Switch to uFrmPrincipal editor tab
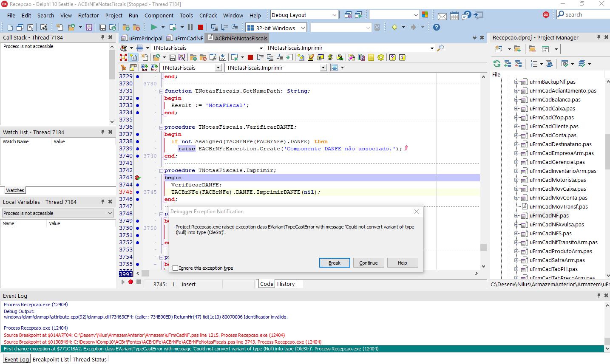Viewport: 610px width, 364px height. point(142,38)
